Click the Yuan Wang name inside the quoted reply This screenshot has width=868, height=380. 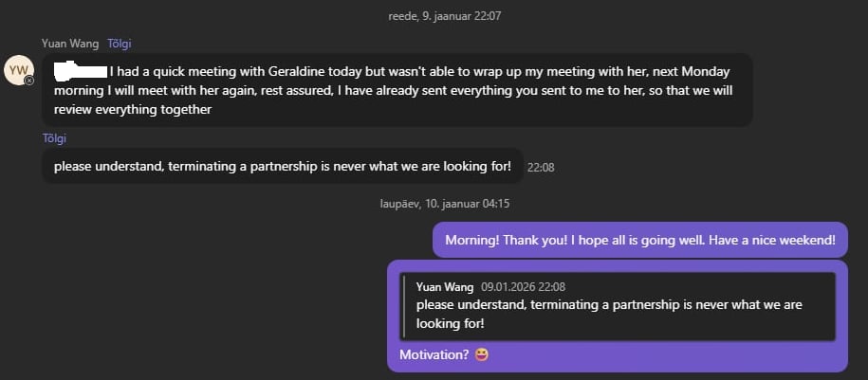[x=445, y=286]
